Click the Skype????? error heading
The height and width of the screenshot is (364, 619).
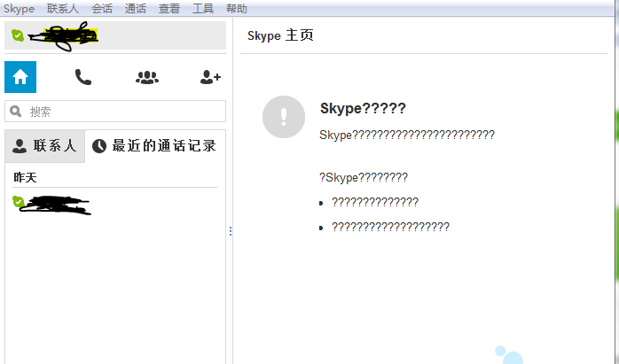tap(363, 108)
